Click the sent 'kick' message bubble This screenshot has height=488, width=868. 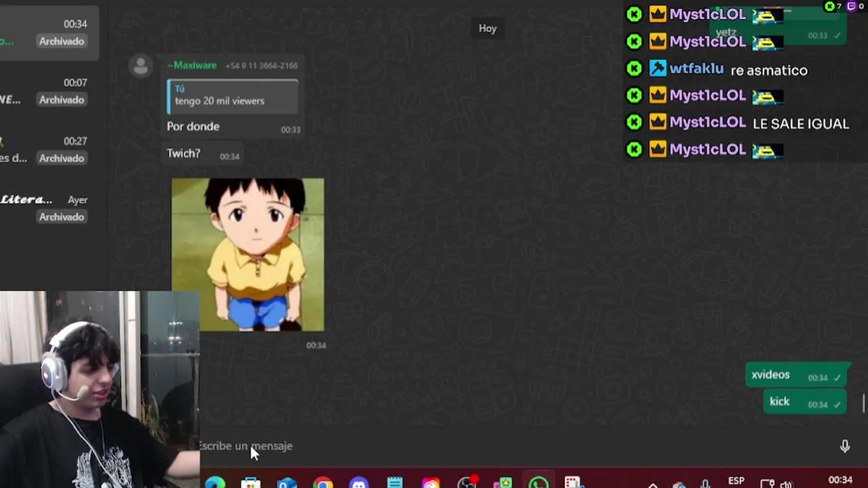tap(806, 402)
